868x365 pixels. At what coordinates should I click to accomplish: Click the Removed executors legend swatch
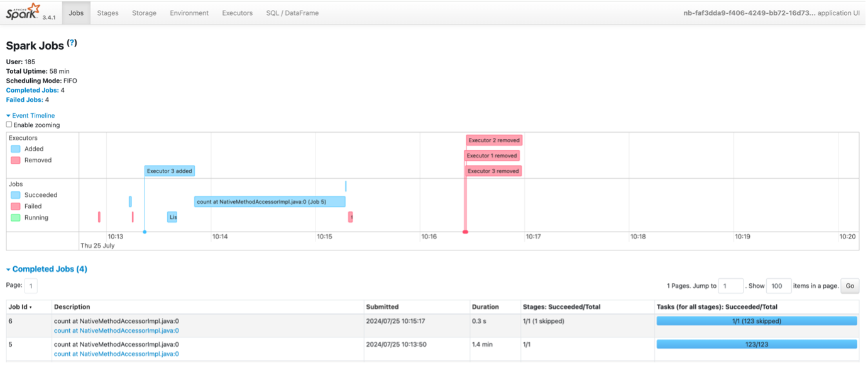tap(16, 160)
